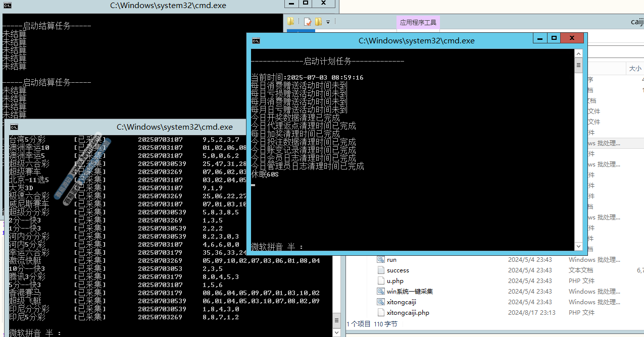Click scroll-up arrow in 启动计划任务 cmd window
Viewport: 644px width, 337px height.
point(578,53)
